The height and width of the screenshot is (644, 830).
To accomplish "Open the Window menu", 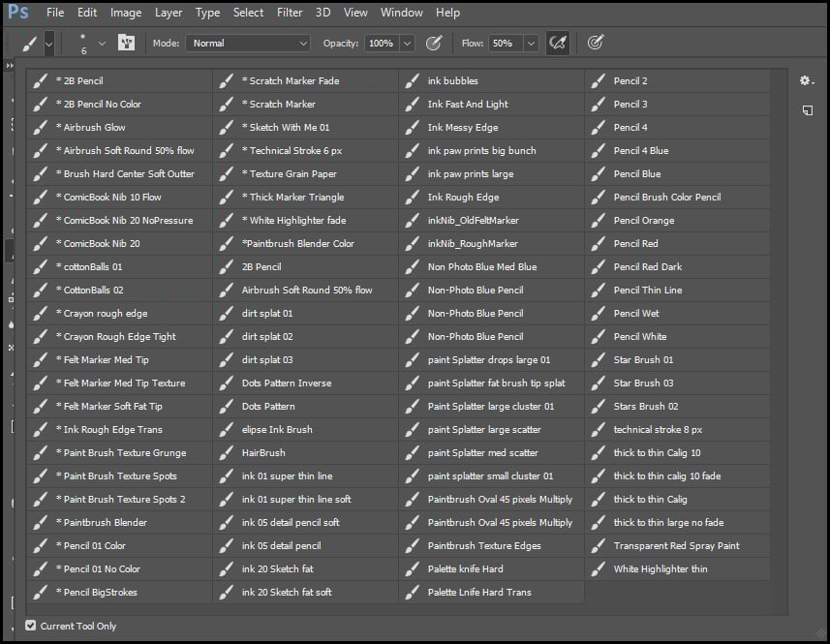I will pyautogui.click(x=401, y=13).
